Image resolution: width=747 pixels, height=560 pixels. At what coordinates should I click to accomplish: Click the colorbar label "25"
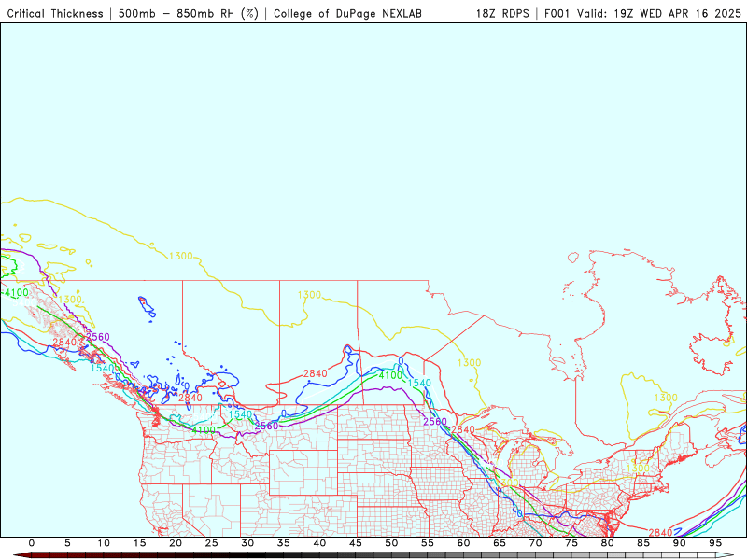[212, 543]
